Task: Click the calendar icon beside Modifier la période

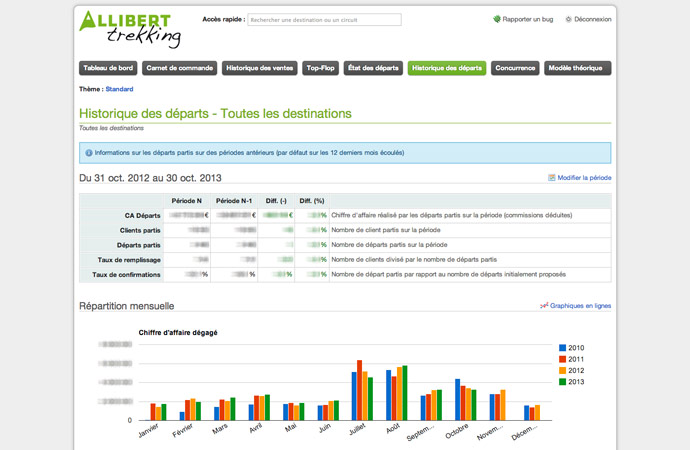Action: point(552,178)
